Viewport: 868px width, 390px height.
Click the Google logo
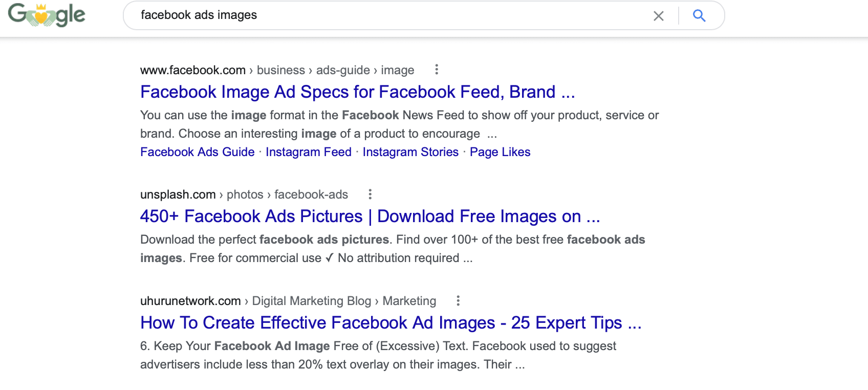coord(46,14)
